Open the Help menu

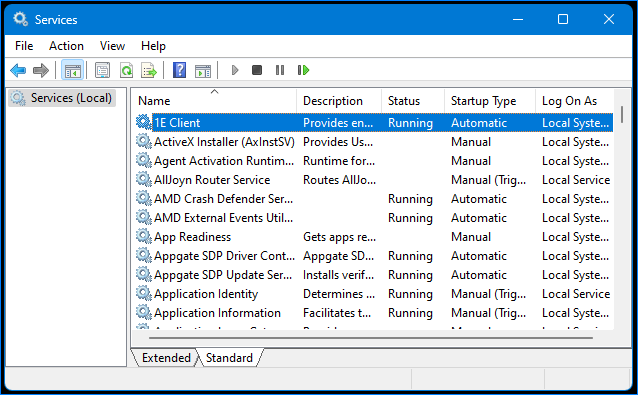153,46
